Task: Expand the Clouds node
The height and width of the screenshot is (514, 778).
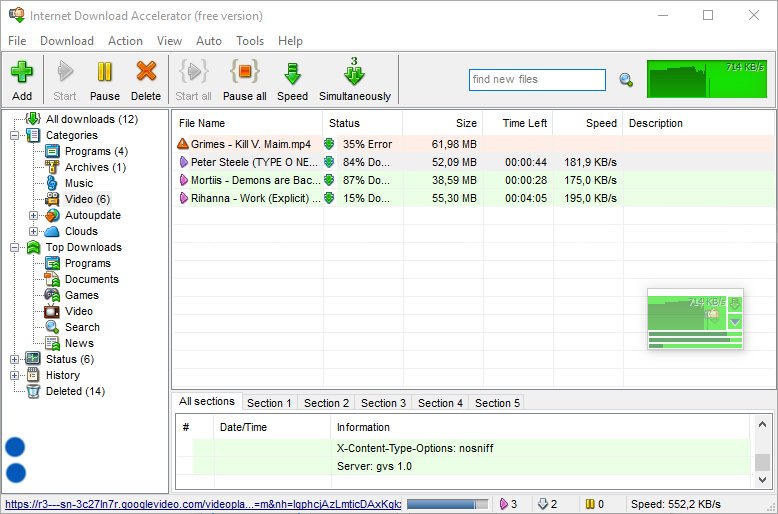Action: click(33, 231)
